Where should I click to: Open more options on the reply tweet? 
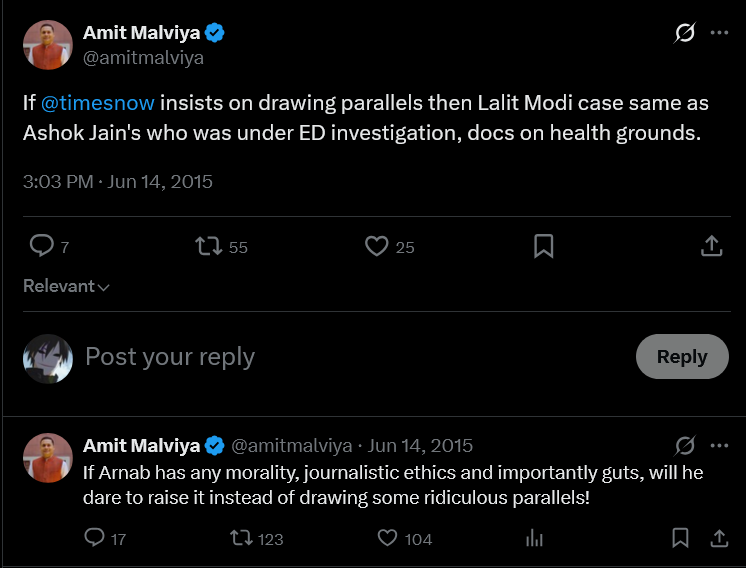point(719,446)
